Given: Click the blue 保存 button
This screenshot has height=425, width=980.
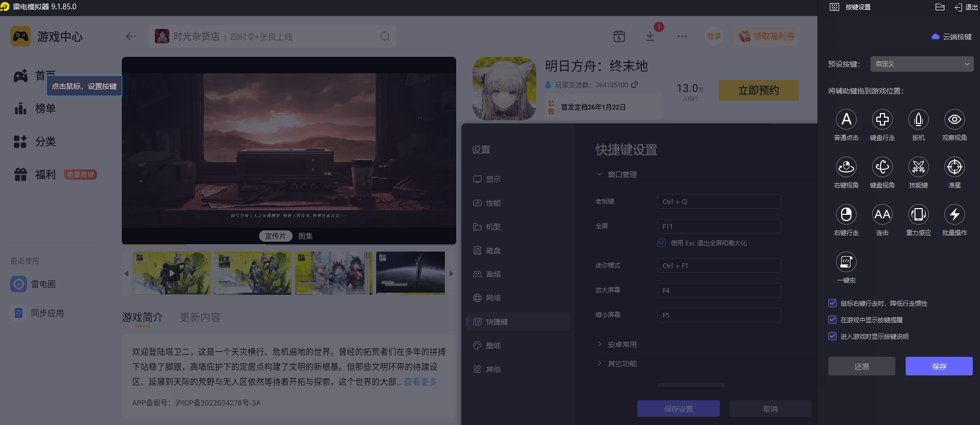Looking at the screenshot, I should coord(939,366).
